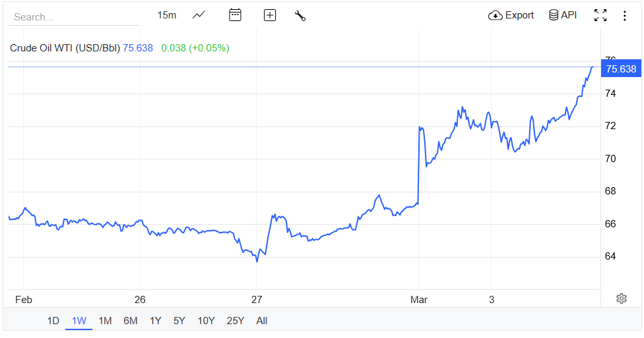This screenshot has height=338, width=644.
Task: Click the 26 date label on x-axis
Action: point(140,300)
